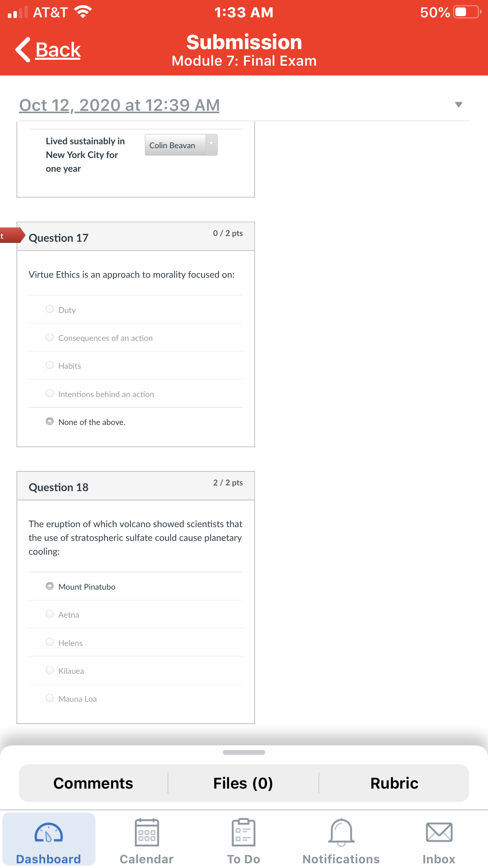Open the Inbox envelope icon
Image resolution: width=488 pixels, height=868 pixels.
[439, 832]
